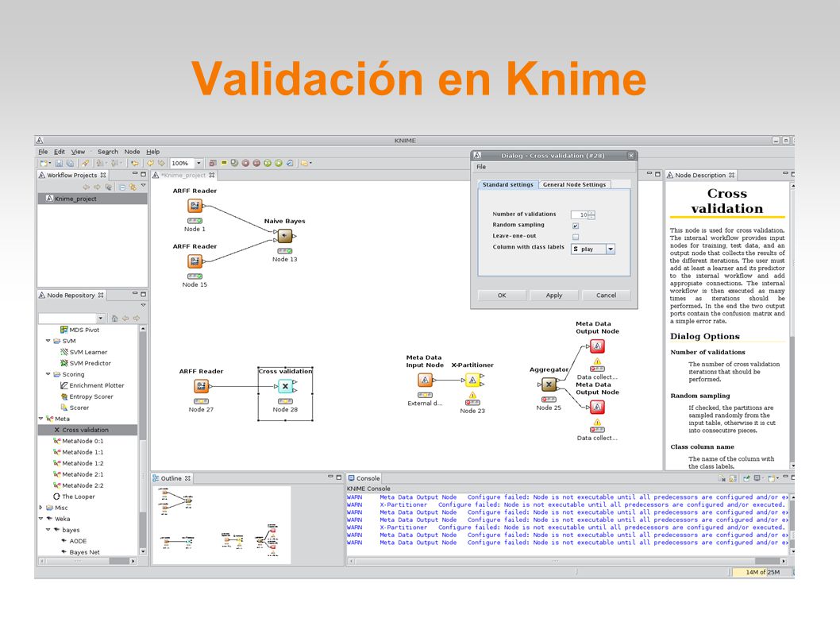
Task: Click the Console horizontal scrollbar
Action: [568, 561]
